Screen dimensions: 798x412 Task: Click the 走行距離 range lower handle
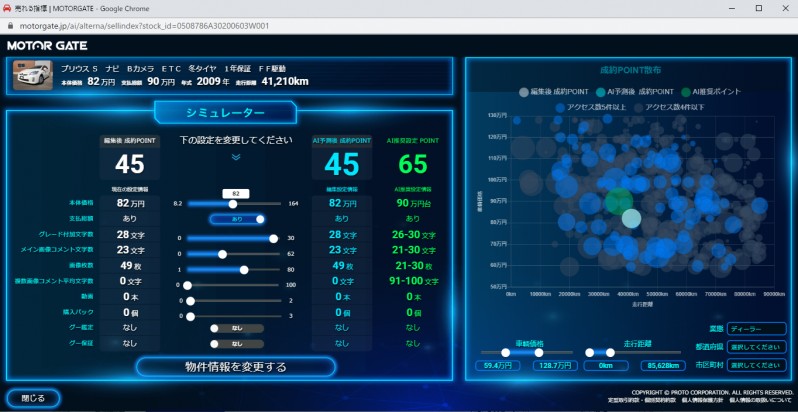tap(589, 352)
